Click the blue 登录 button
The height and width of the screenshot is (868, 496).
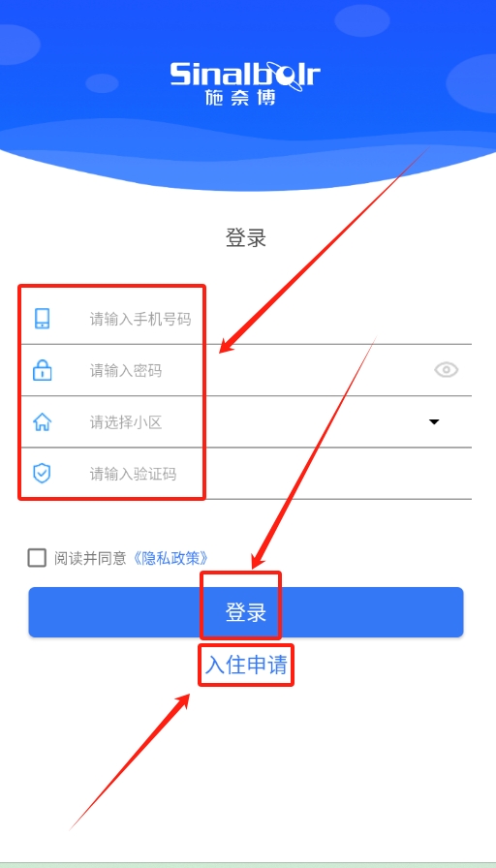[x=246, y=612]
